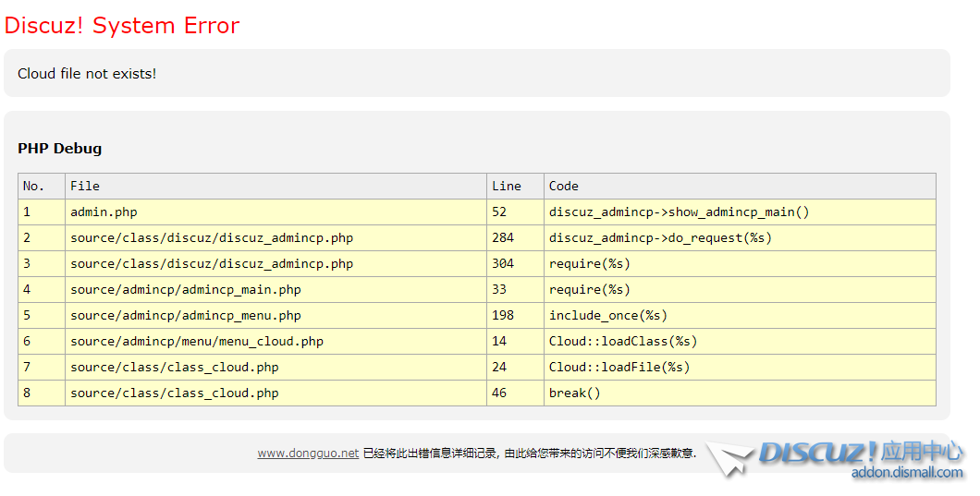Click the Cloud::loadFile(%s) code cell
The height and width of the screenshot is (496, 980).
tap(619, 368)
